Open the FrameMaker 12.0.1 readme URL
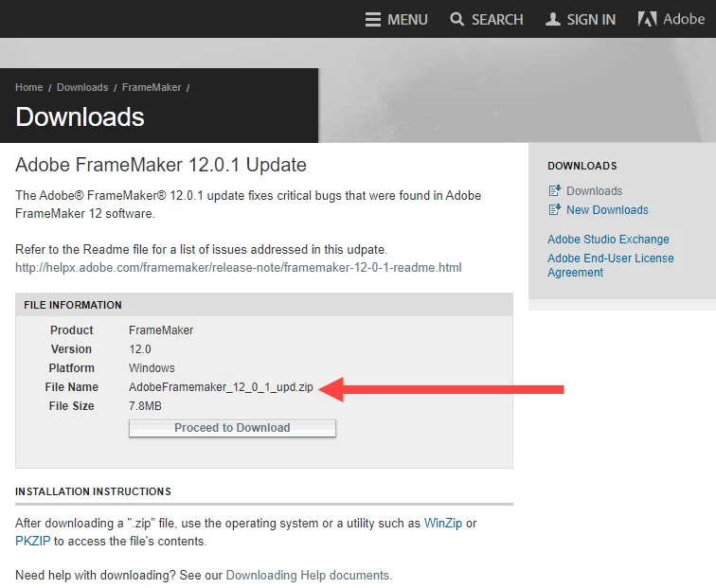Image resolution: width=716 pixels, height=588 pixels. tap(239, 268)
